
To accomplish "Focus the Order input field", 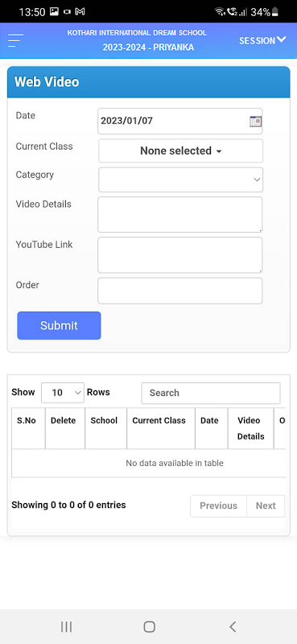I will coord(180,291).
